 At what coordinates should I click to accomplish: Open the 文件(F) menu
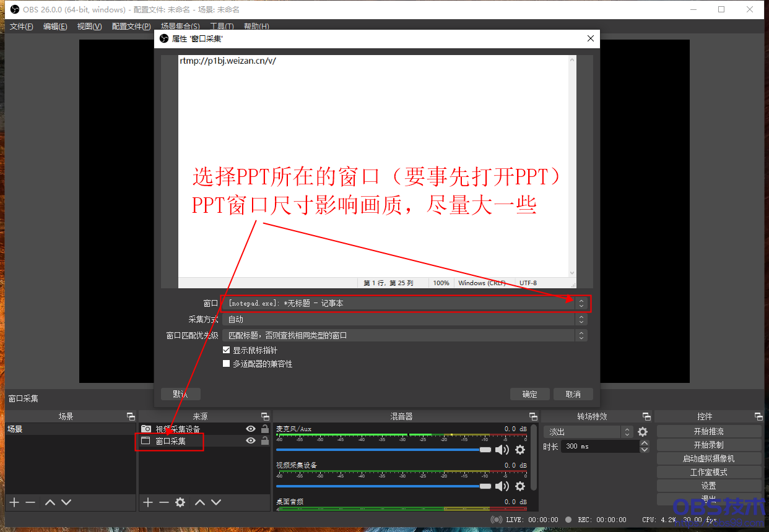[22, 27]
